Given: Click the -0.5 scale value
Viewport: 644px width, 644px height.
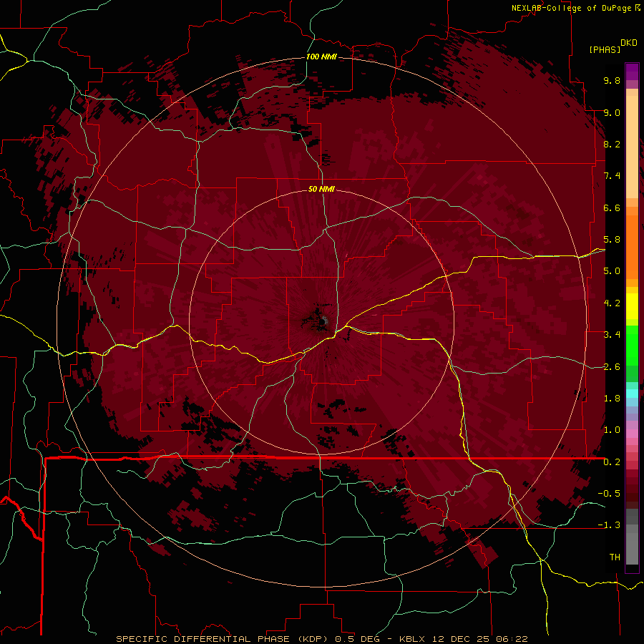Looking at the screenshot, I should (609, 494).
